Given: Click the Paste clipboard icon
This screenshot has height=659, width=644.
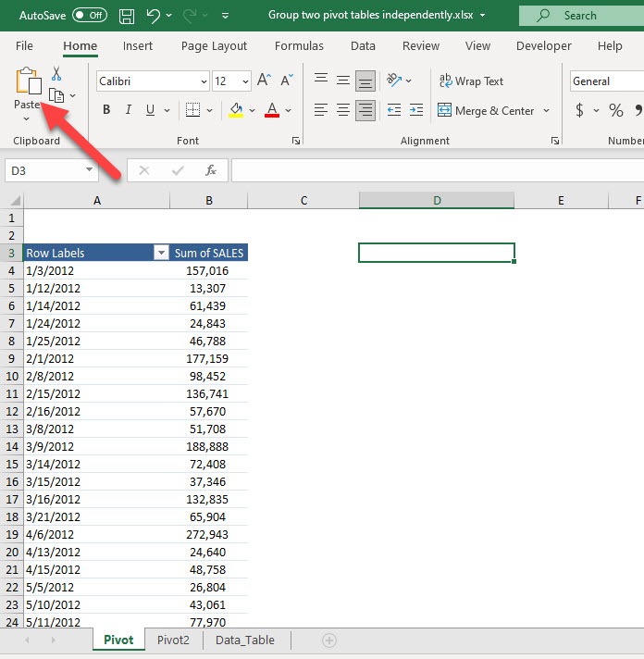Looking at the screenshot, I should pyautogui.click(x=29, y=81).
